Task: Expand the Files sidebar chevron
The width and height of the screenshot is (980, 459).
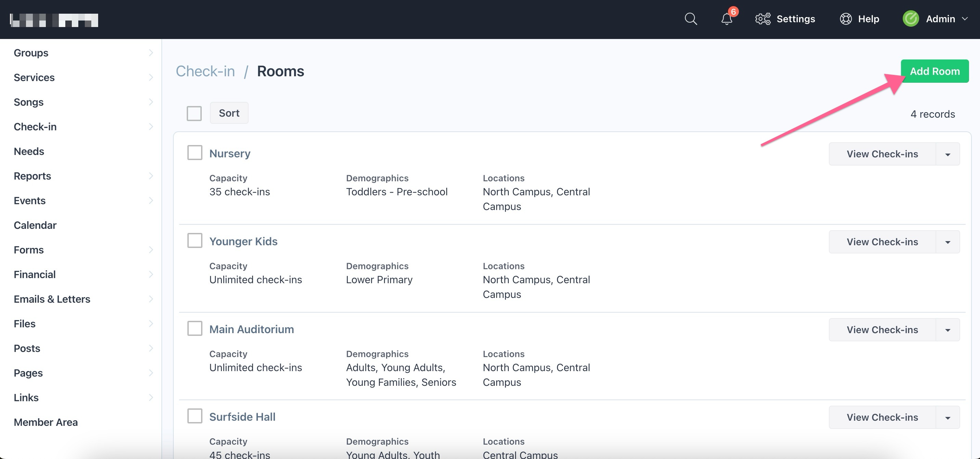Action: click(x=151, y=324)
